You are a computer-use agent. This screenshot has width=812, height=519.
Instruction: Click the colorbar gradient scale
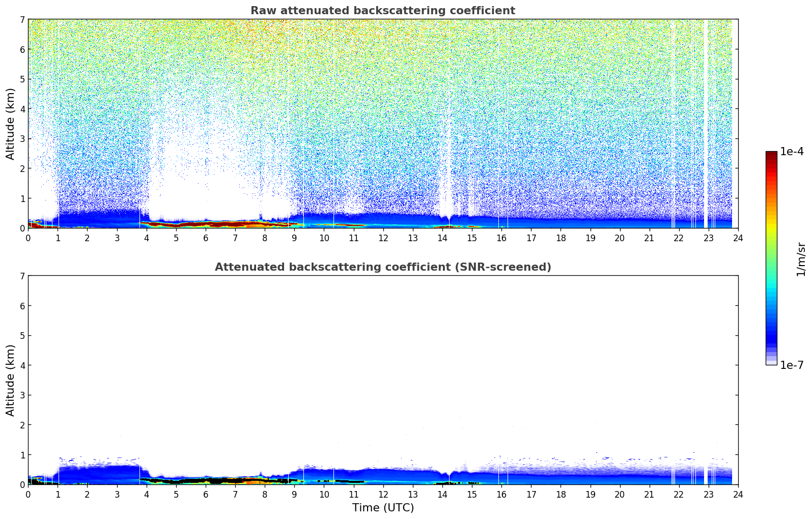pyautogui.click(x=771, y=258)
